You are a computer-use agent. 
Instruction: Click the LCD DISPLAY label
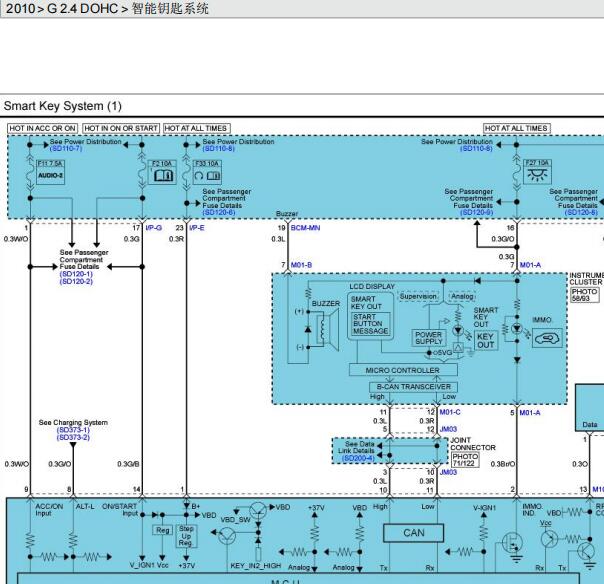[372, 287]
